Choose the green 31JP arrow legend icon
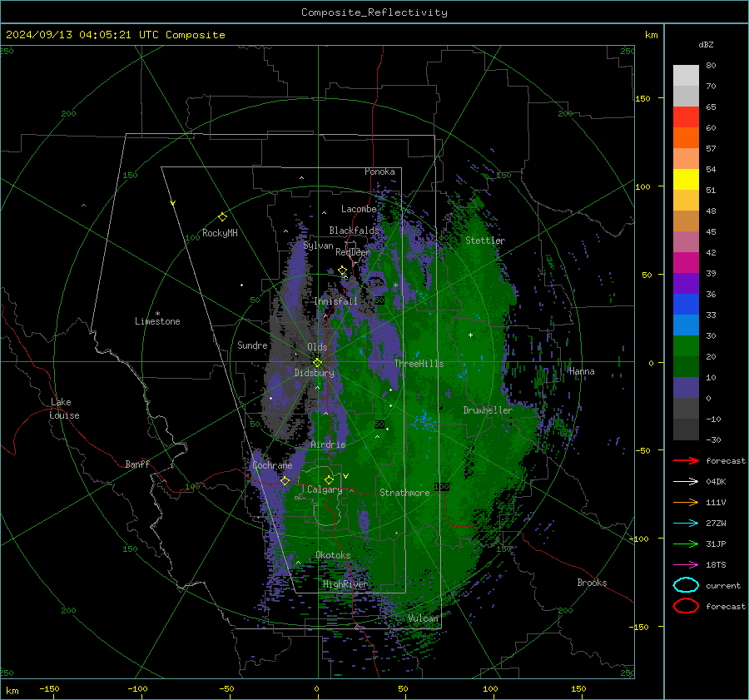749x700 pixels. tap(686, 544)
